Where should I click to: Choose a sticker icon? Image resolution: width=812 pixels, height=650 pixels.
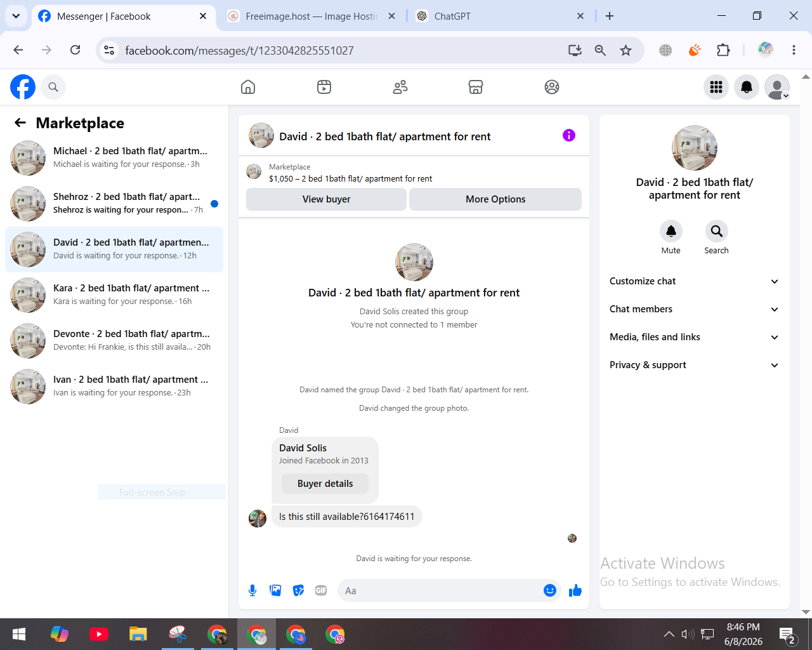point(298,591)
